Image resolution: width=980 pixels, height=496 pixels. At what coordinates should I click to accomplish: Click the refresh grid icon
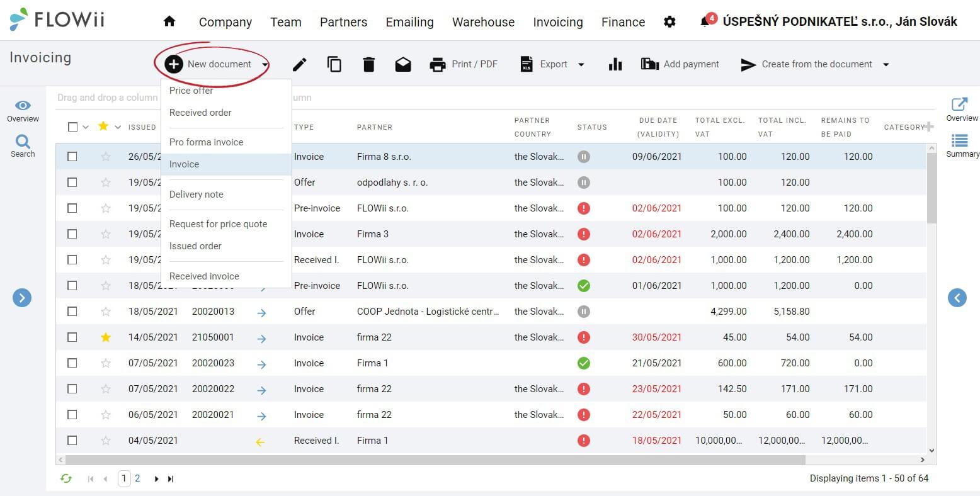point(66,478)
